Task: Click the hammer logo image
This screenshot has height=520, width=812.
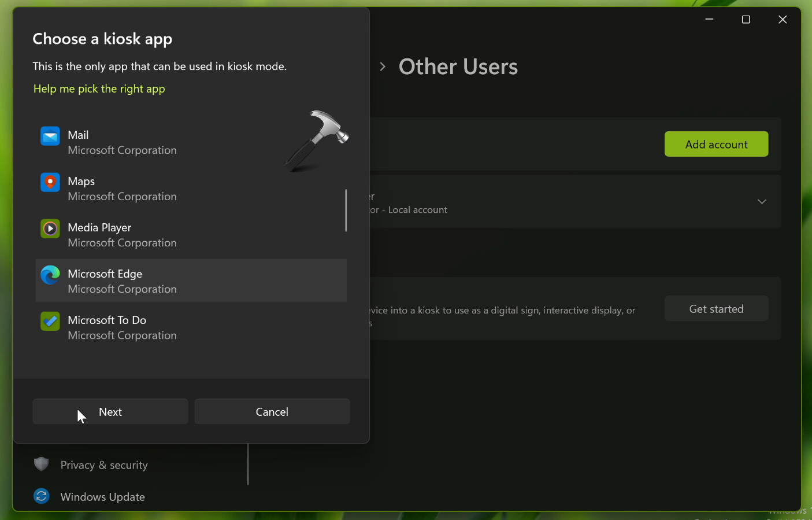Action: point(317,141)
